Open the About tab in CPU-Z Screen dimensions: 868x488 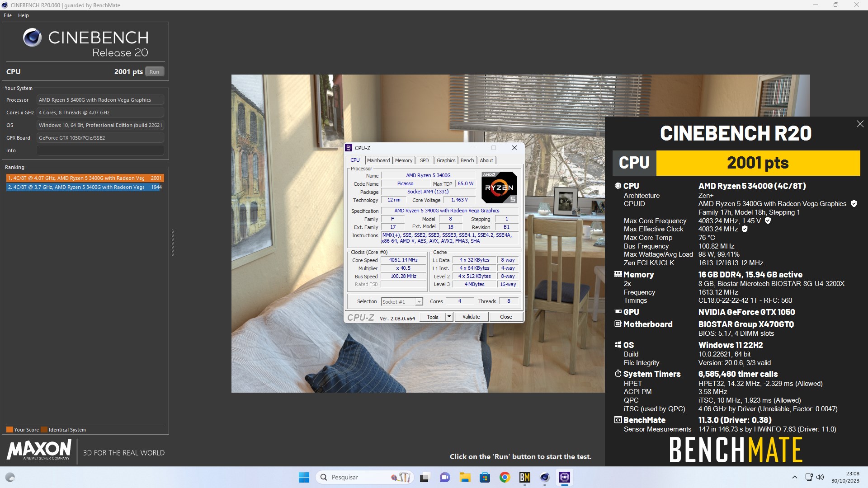pyautogui.click(x=486, y=160)
